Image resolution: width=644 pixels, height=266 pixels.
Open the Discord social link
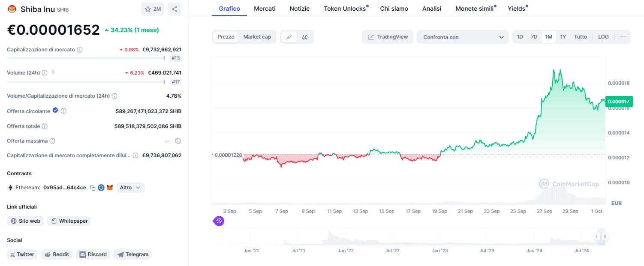[x=93, y=254]
